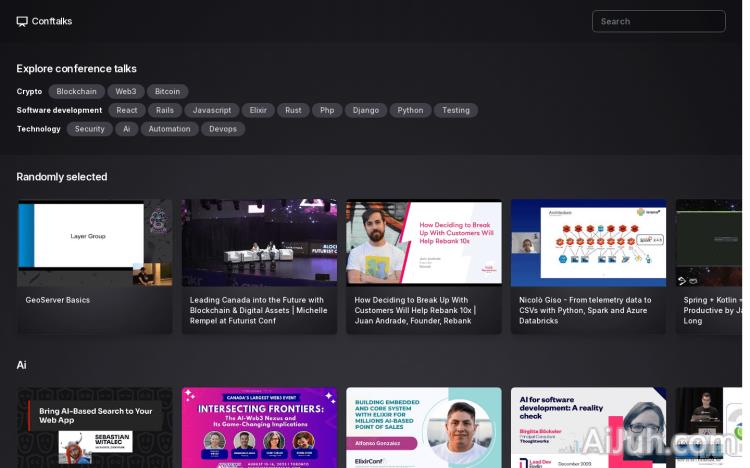Viewport: 750px width, 468px height.
Task: Select the Web3 topic tag
Action: pyautogui.click(x=125, y=91)
